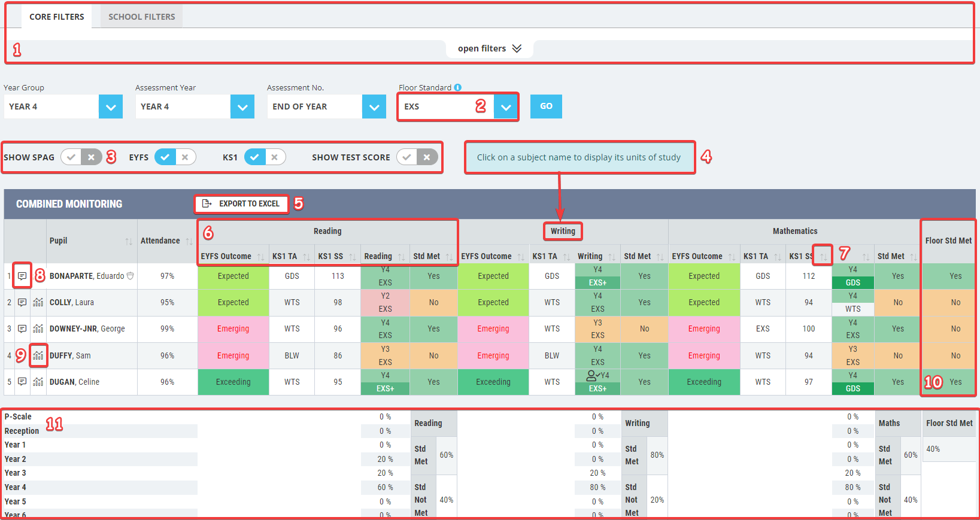This screenshot has height=520, width=980.
Task: Sort Reading Std Met column
Action: 449,257
